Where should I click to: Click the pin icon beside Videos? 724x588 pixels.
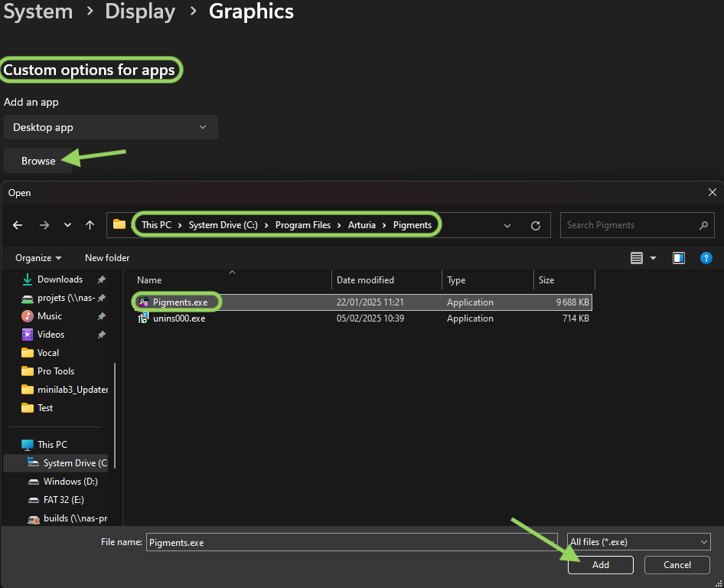102,335
